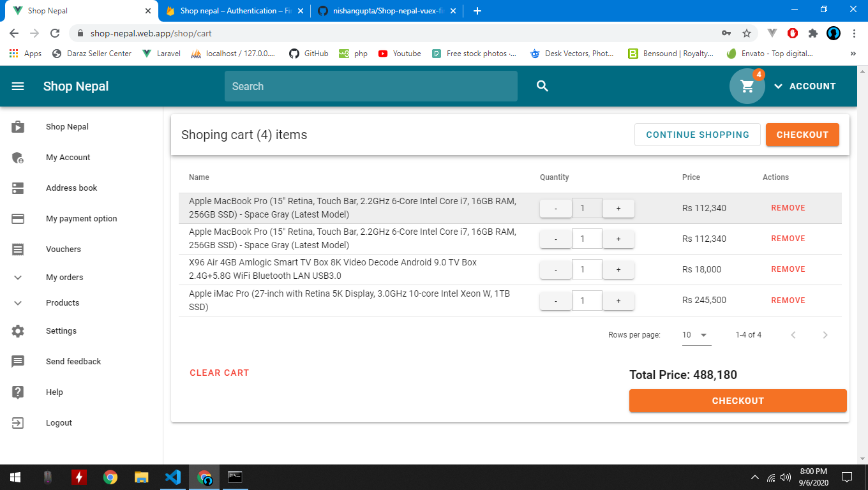Remove the highlighted MacBook Pro row
Screen dimensions: 868x490
788,208
